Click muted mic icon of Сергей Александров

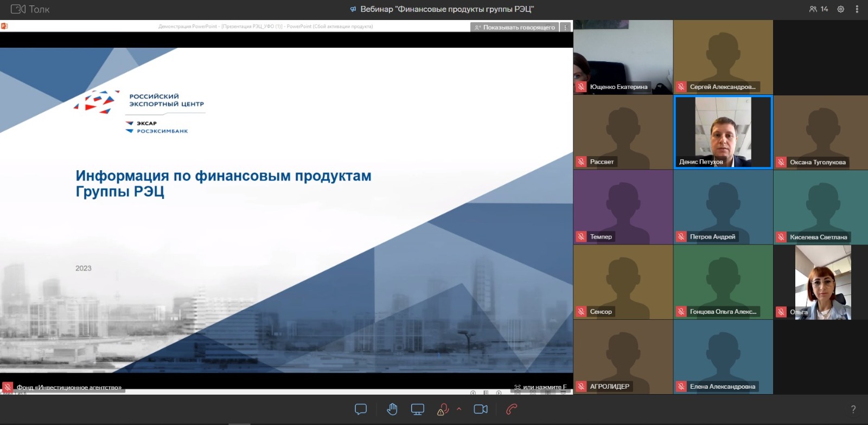(x=681, y=87)
